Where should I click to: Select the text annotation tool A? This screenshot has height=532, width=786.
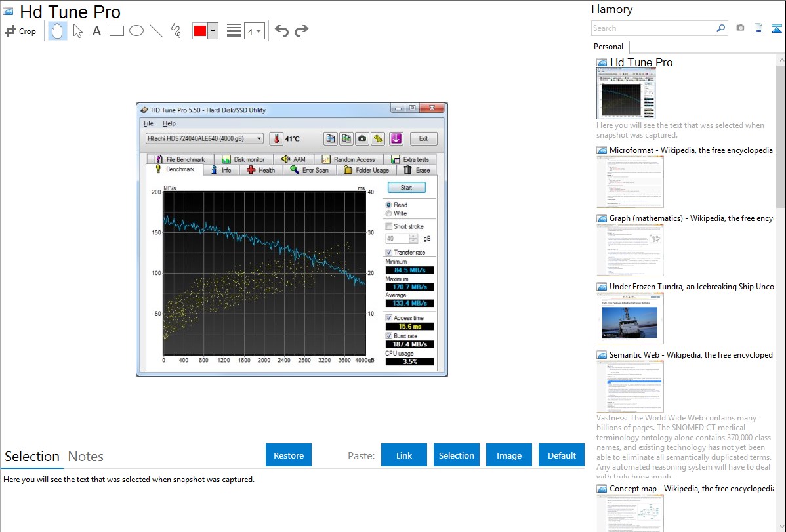pyautogui.click(x=96, y=31)
